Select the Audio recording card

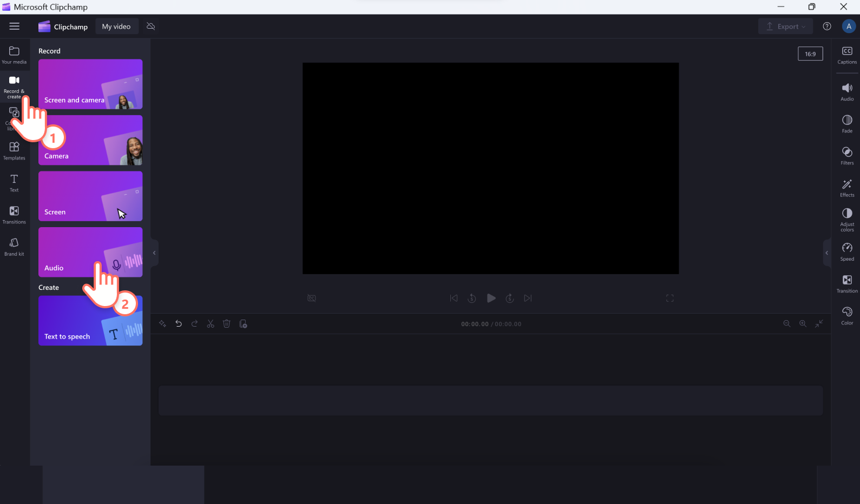pyautogui.click(x=90, y=252)
